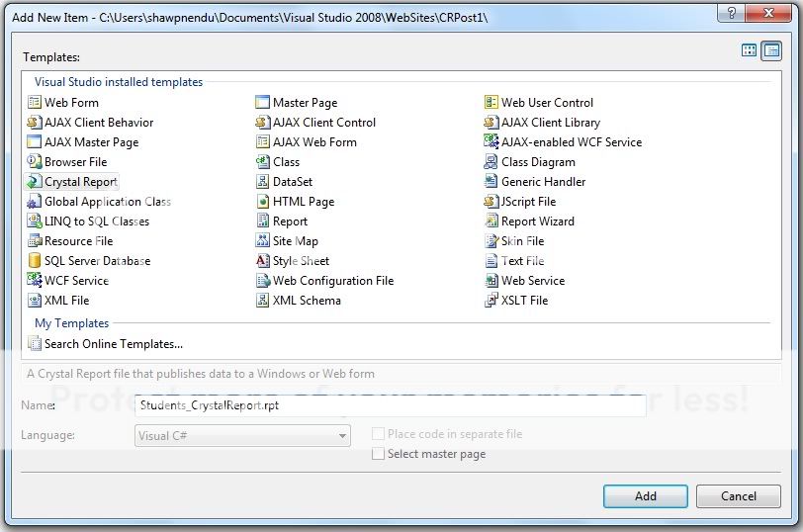This screenshot has width=803, height=532.
Task: Choose the XML File template icon
Action: pos(35,300)
